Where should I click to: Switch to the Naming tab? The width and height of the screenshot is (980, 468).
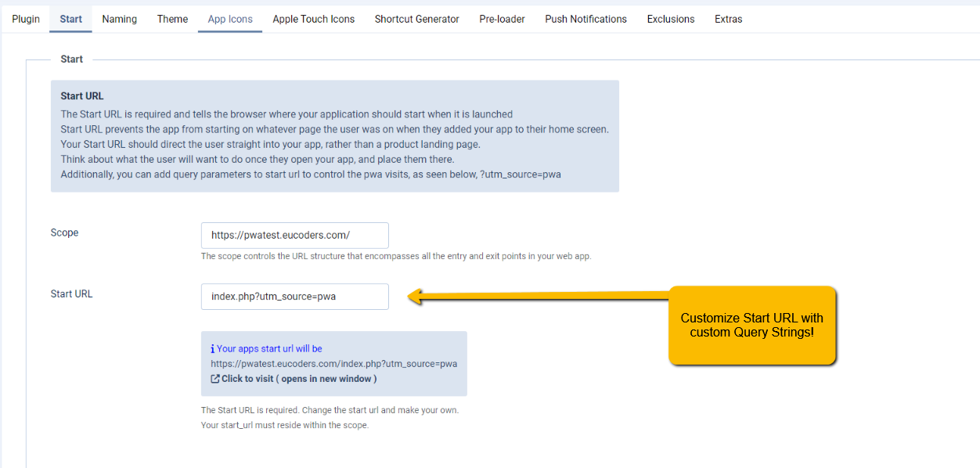pyautogui.click(x=120, y=19)
